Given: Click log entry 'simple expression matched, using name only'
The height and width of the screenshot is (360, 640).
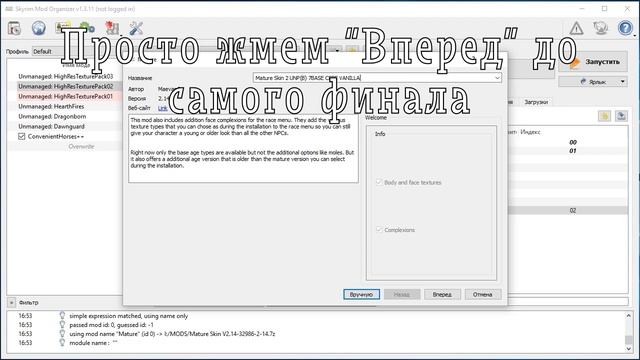Looking at the screenshot, I should [x=129, y=316].
